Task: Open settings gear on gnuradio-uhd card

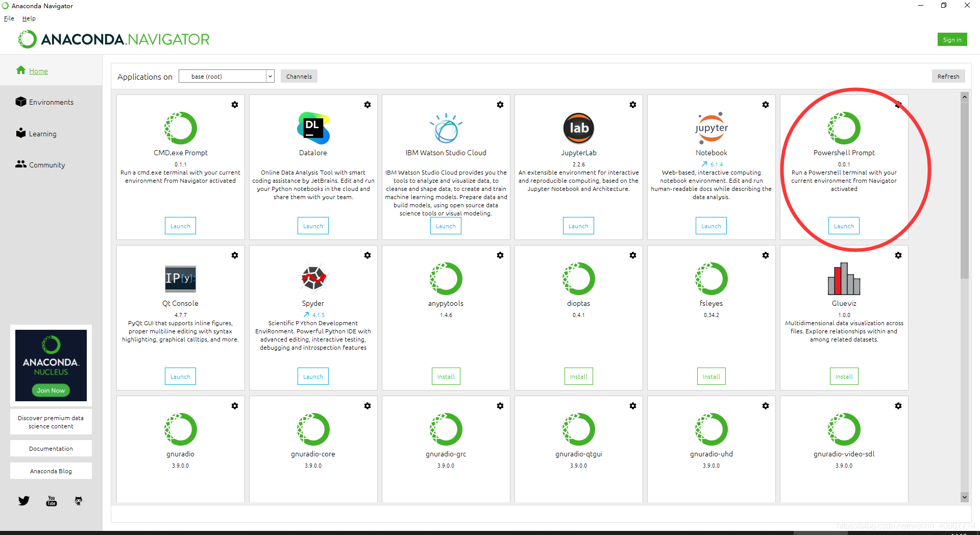Action: (x=766, y=406)
